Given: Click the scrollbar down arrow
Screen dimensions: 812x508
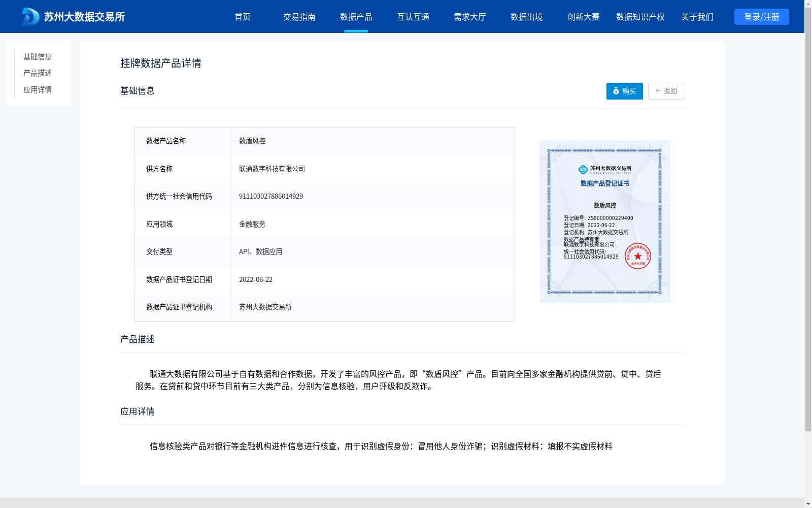Looking at the screenshot, I should (808, 504).
